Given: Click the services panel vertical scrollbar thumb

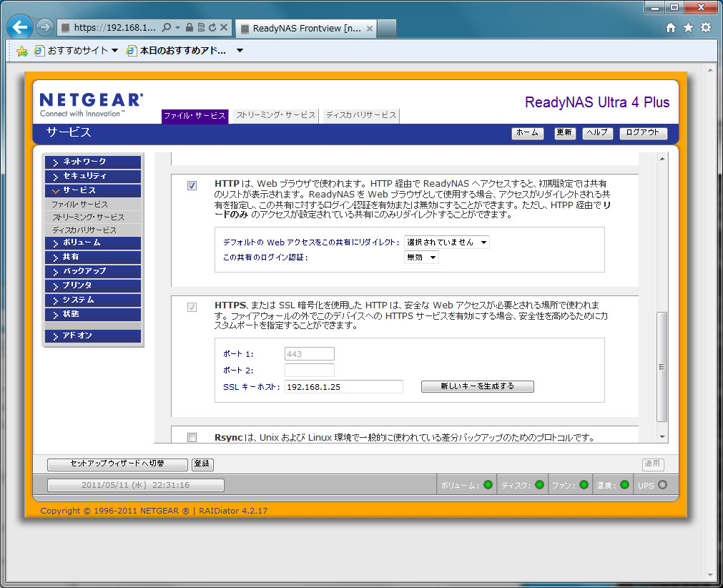Looking at the screenshot, I should coord(661,366).
